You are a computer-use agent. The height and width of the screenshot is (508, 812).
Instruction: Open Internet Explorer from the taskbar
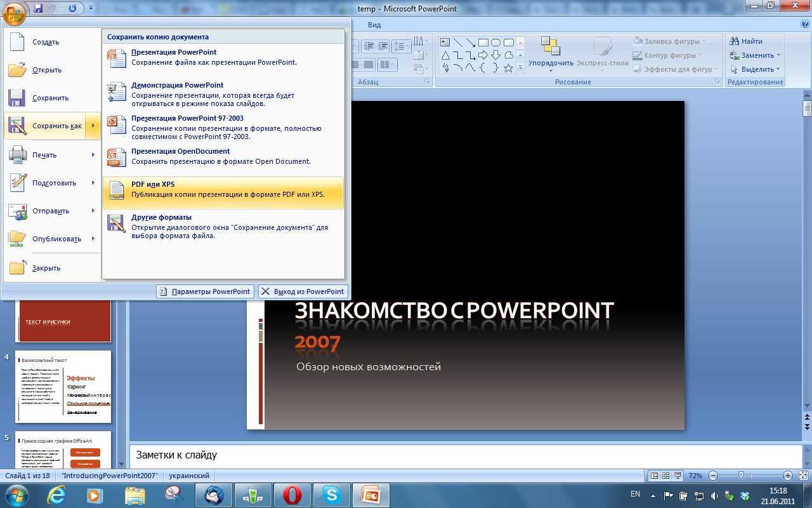click(x=56, y=495)
